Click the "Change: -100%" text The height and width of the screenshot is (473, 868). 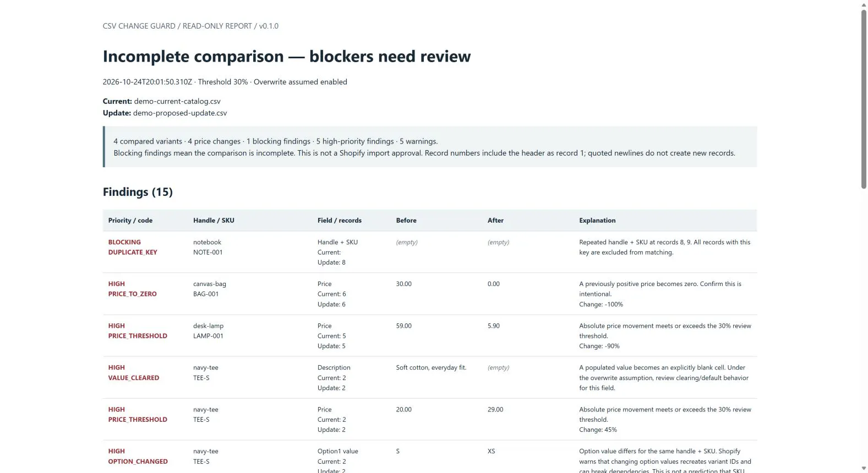pos(601,304)
